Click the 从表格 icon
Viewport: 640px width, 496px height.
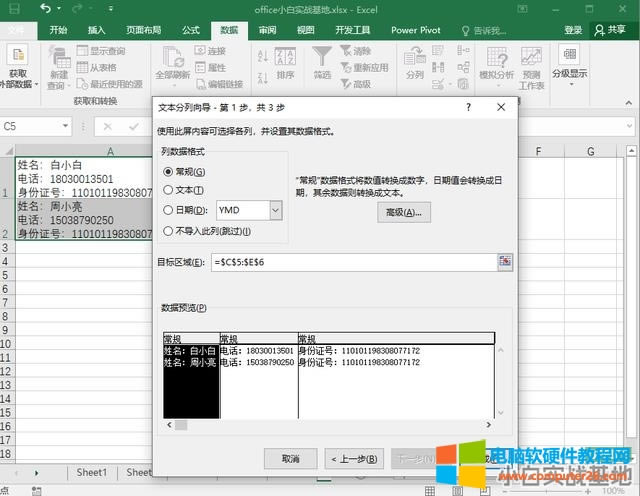click(x=82, y=67)
